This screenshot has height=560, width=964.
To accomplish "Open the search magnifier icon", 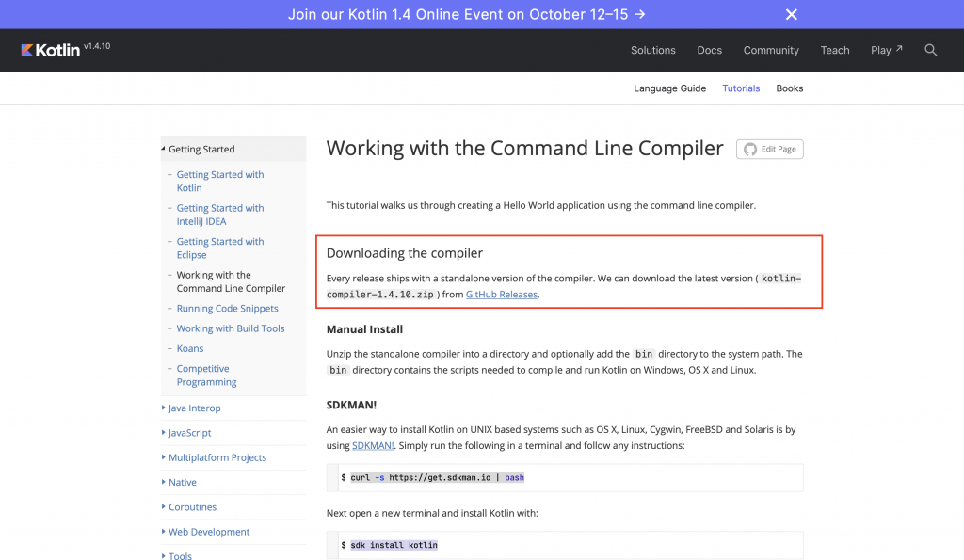I will tap(930, 51).
